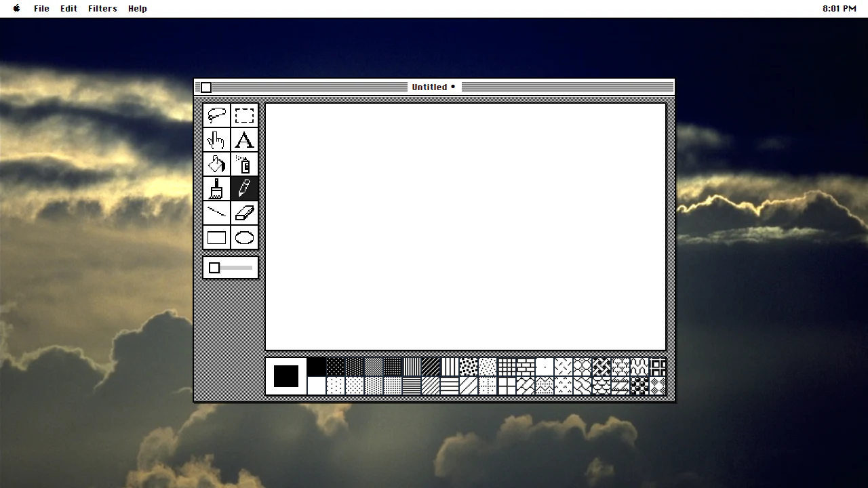
Task: Click the Untitled window title bar
Action: tap(434, 87)
